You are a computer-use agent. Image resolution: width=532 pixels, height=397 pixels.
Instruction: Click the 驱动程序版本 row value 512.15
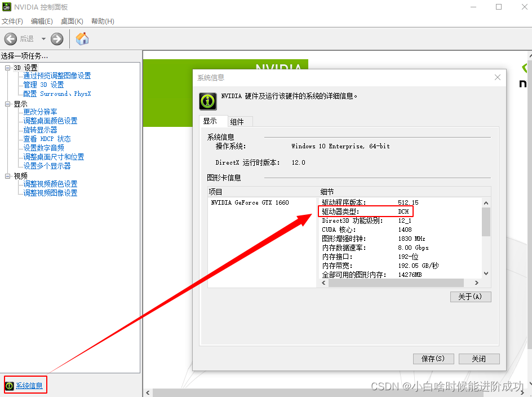(x=408, y=202)
